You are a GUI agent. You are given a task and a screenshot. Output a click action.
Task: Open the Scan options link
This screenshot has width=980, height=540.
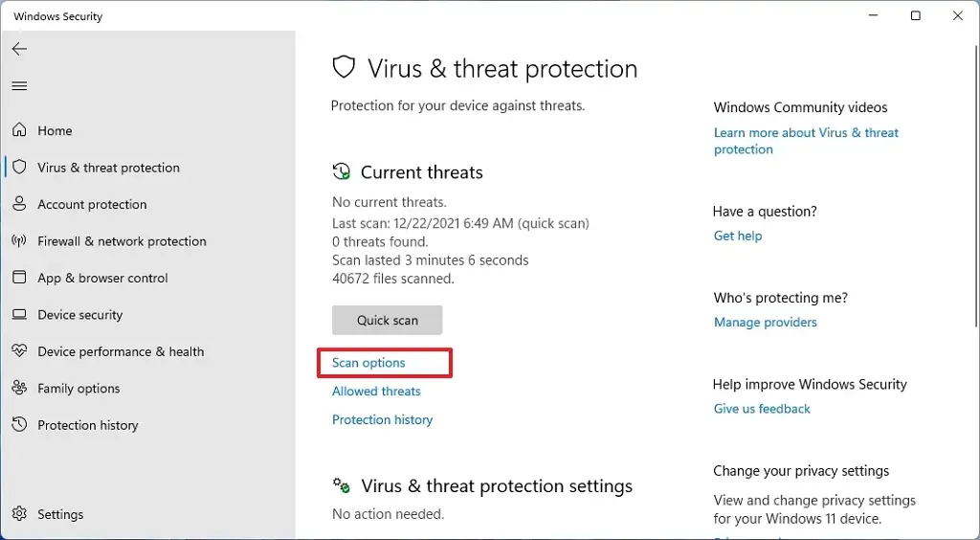(368, 363)
